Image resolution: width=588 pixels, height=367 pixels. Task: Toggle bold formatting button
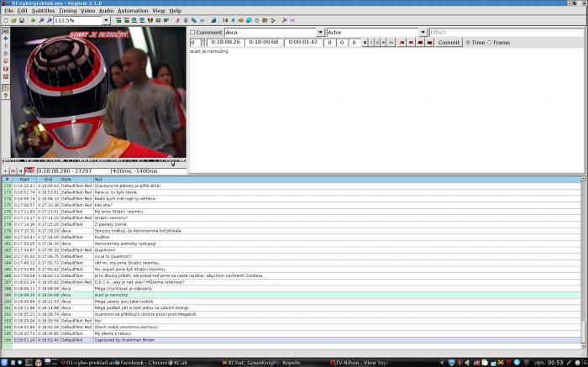[365, 43]
